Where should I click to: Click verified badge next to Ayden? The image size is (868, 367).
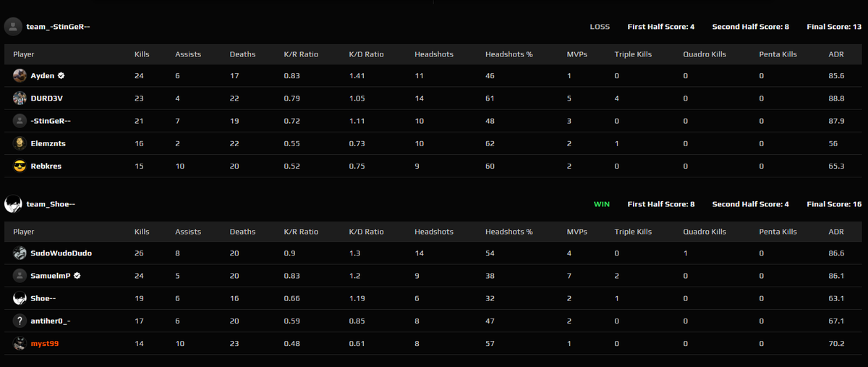[61, 75]
